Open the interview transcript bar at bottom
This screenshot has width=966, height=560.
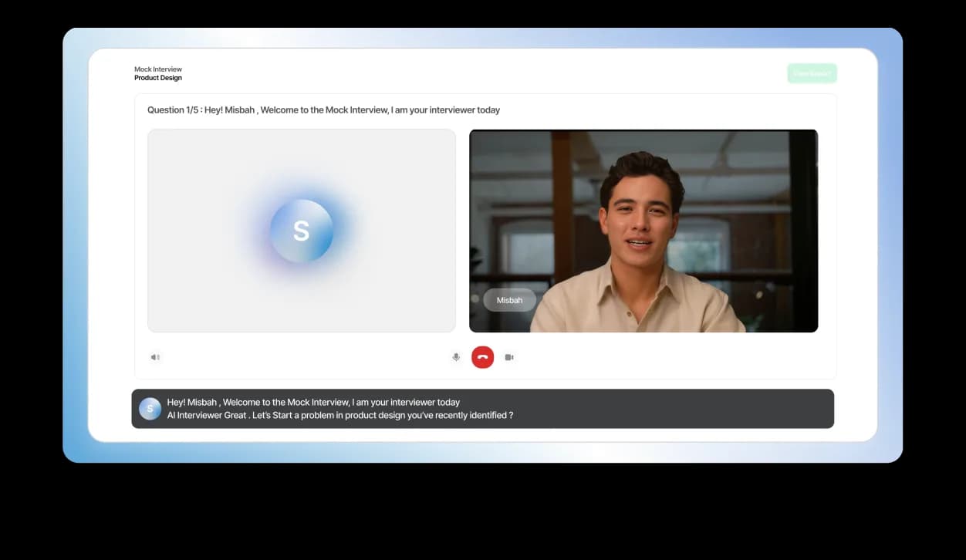tap(483, 408)
